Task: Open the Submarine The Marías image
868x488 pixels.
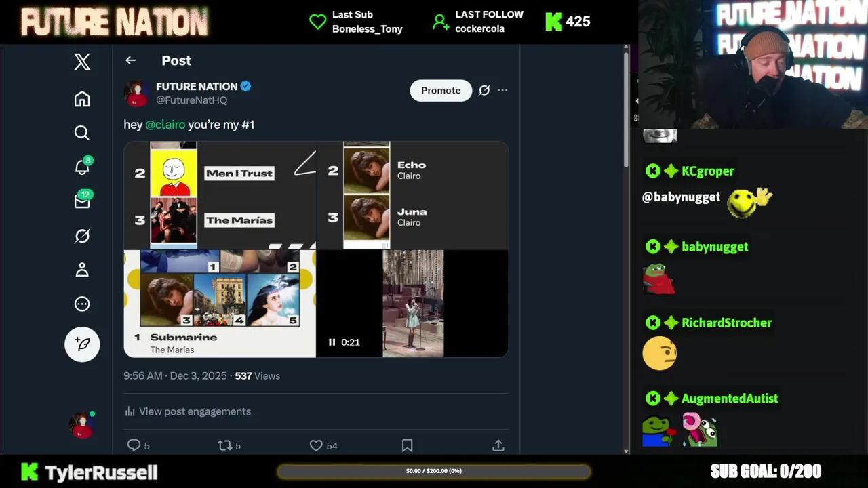Action: tap(220, 304)
